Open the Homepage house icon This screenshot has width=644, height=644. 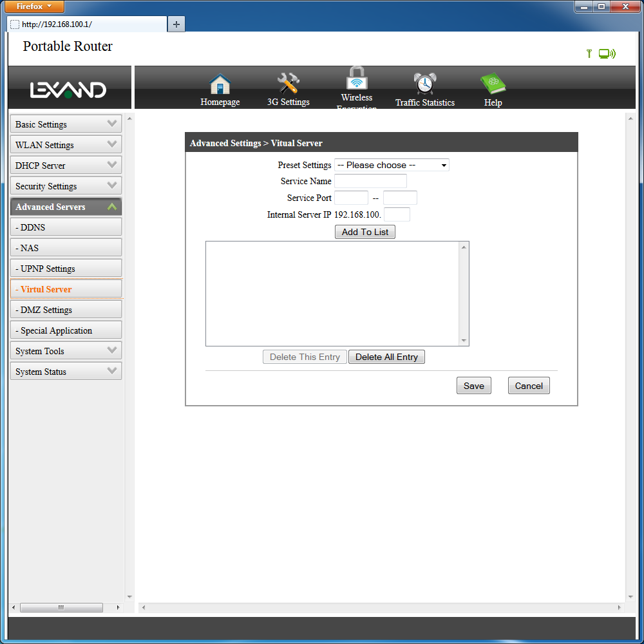click(220, 84)
